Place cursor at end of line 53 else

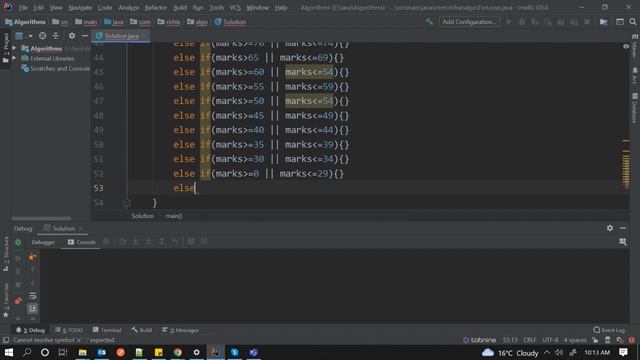196,188
